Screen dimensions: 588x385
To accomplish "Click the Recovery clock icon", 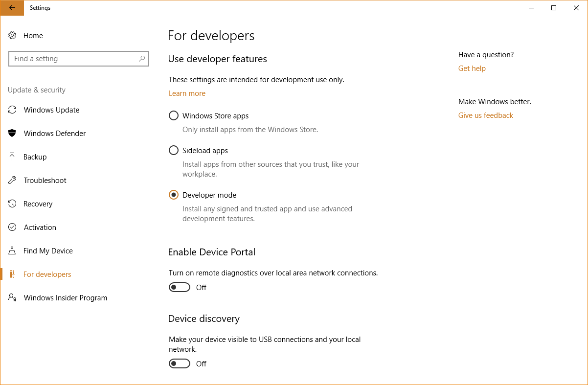I will [x=13, y=204].
